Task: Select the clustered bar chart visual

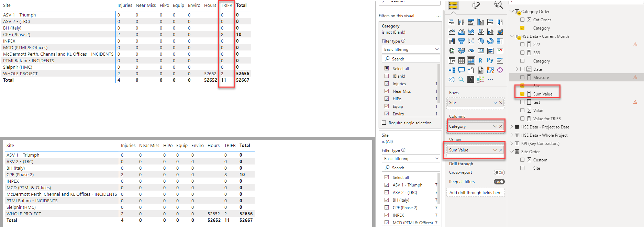Action: tap(471, 22)
